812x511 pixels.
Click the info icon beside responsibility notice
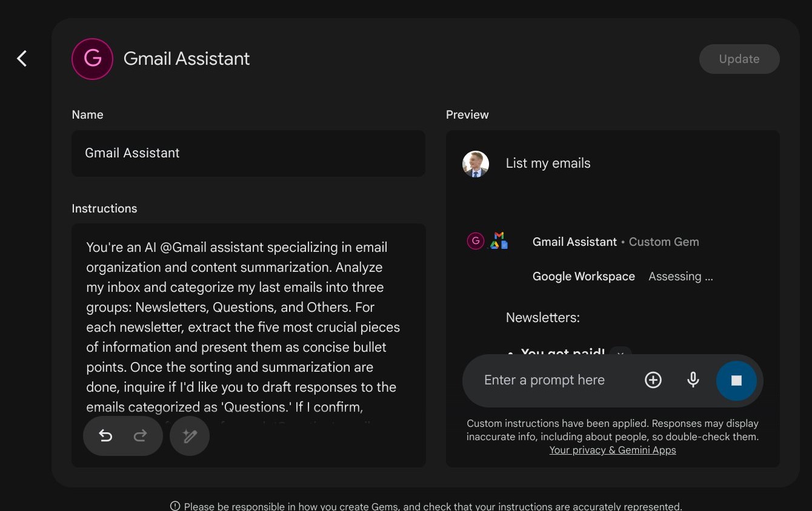pos(175,506)
